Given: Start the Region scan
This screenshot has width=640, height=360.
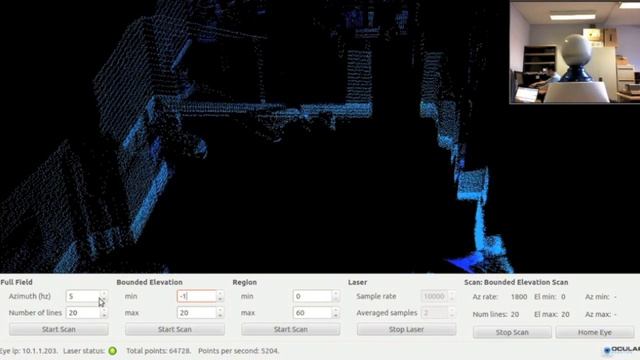Looking at the screenshot, I should (x=291, y=329).
